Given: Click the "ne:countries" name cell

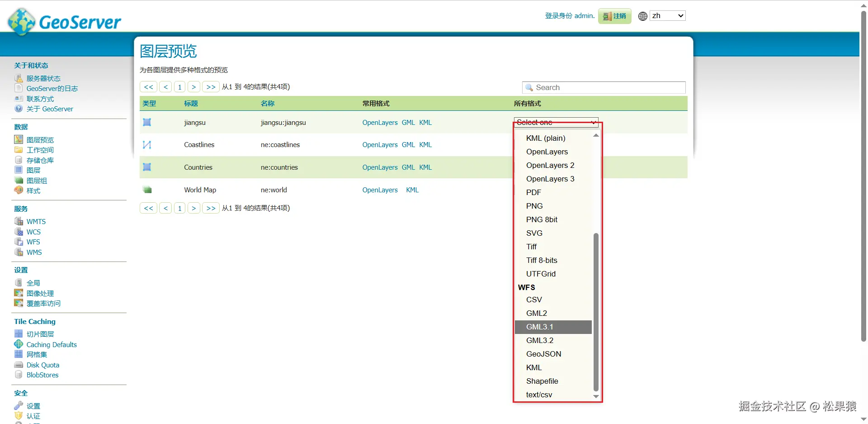Looking at the screenshot, I should [279, 167].
